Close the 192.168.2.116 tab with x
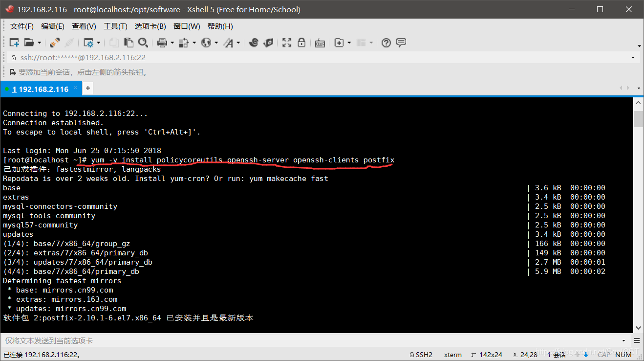This screenshot has width=644, height=361. click(x=75, y=89)
